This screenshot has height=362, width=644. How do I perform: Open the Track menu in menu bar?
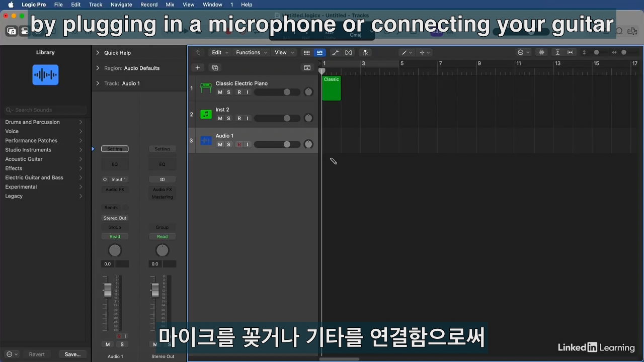point(96,5)
